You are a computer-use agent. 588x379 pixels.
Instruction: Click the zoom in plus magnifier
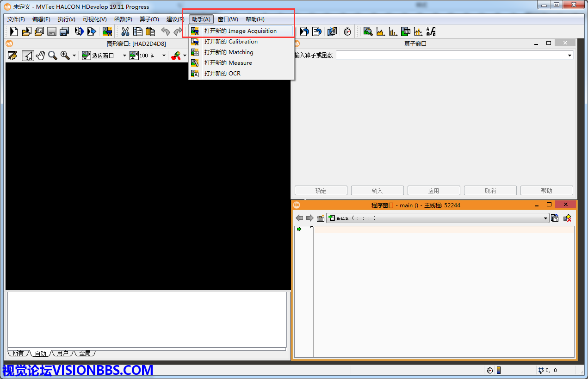coord(65,56)
